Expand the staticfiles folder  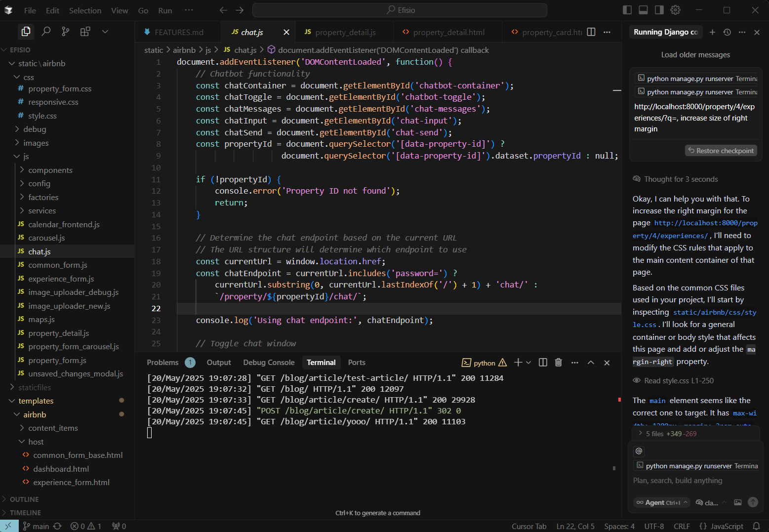tap(35, 387)
